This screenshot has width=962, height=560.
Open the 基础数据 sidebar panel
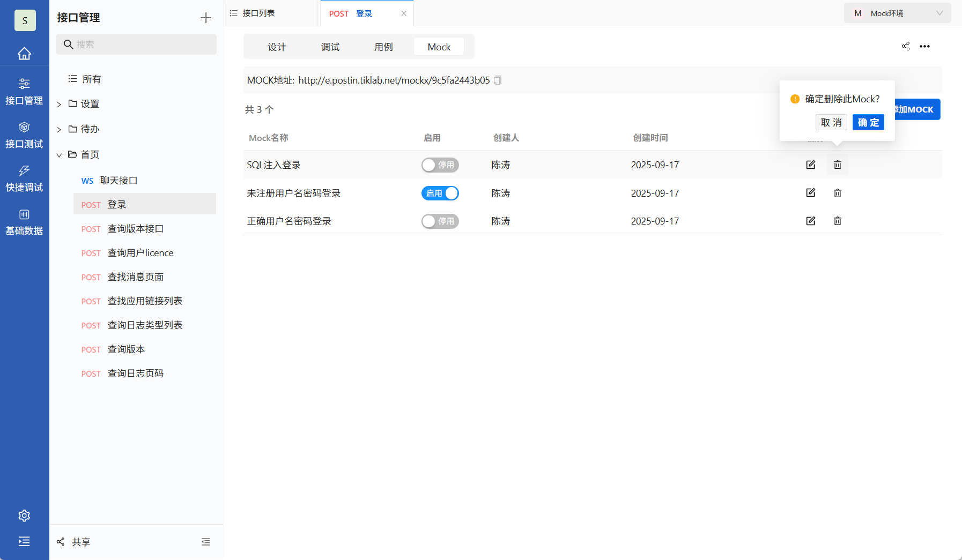pyautogui.click(x=24, y=221)
